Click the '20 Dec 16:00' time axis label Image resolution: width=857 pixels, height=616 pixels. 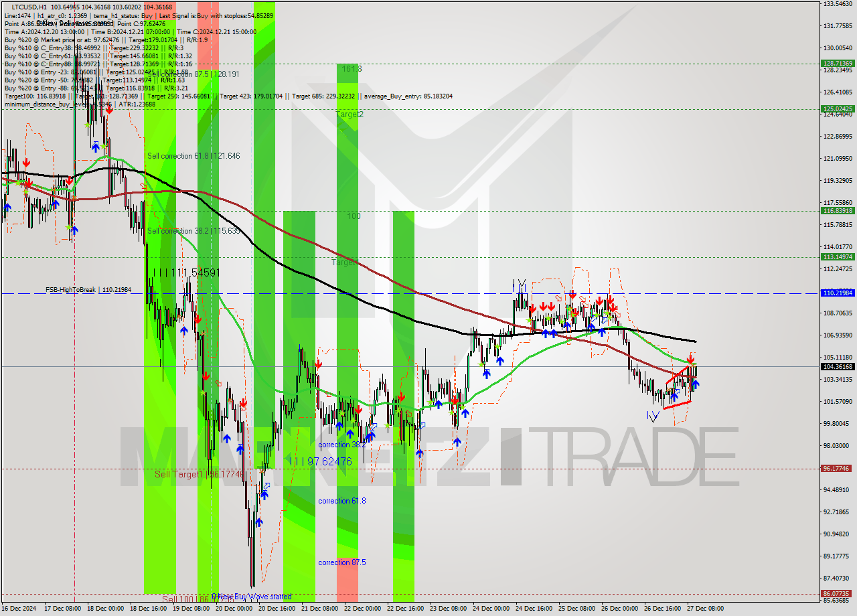point(277,609)
